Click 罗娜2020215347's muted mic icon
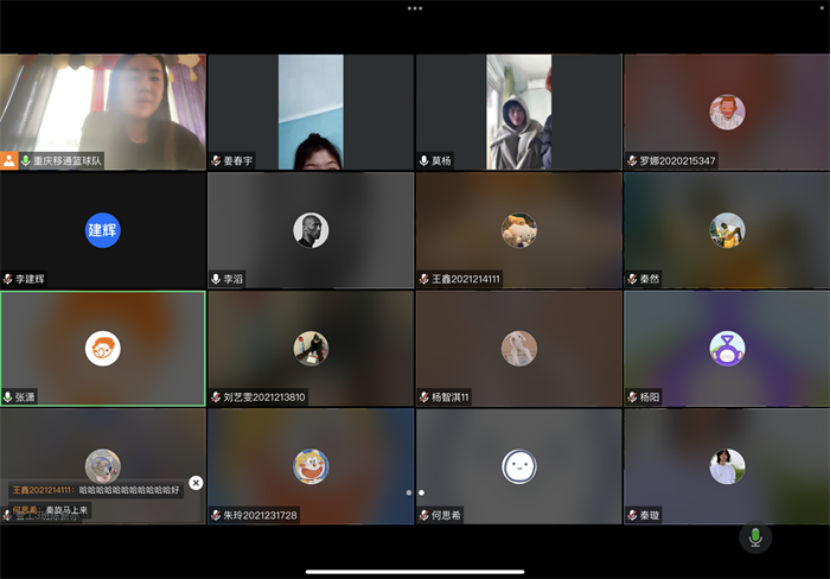This screenshot has width=831, height=579. pos(632,160)
